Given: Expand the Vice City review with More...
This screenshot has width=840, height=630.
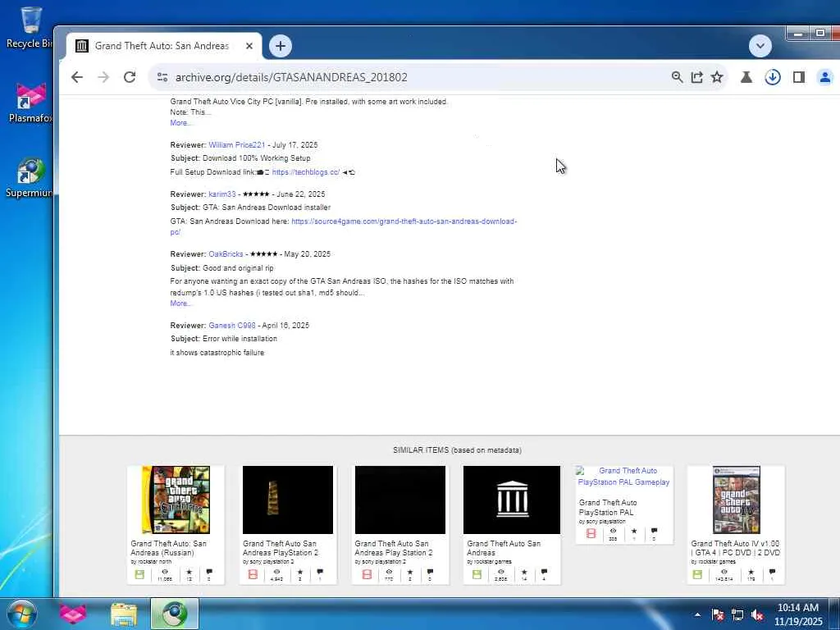Looking at the screenshot, I should (180, 123).
